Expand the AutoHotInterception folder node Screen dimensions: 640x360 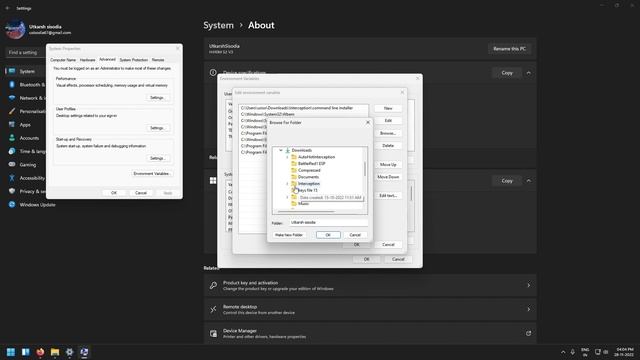point(287,157)
